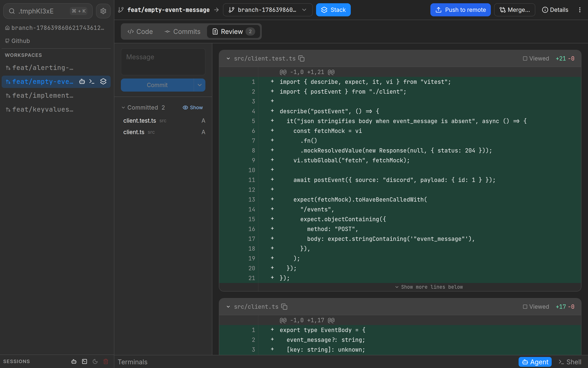
Task: Open the settings gear icon
Action: click(x=103, y=11)
